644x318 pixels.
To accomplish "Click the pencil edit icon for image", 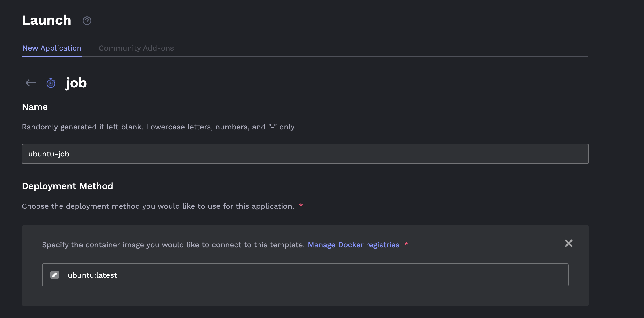I will tap(55, 275).
